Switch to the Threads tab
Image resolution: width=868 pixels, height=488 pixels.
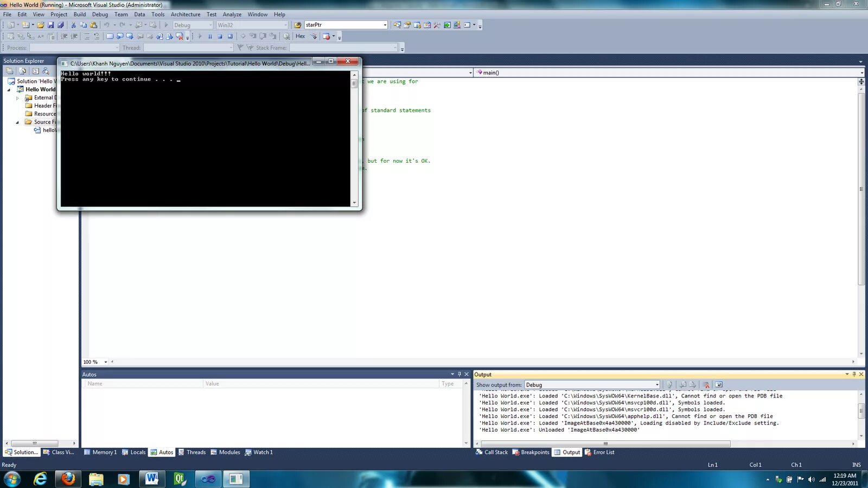[x=192, y=452]
